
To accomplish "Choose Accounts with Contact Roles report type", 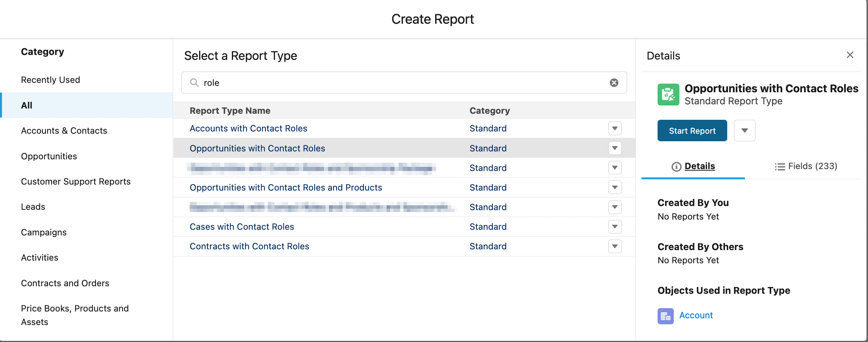I will coord(248,128).
